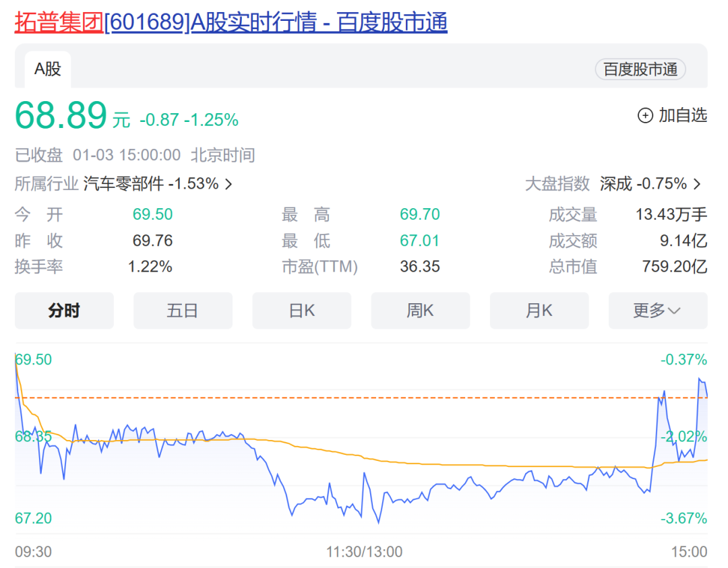Add stock via 加自选 label
Image resolution: width=728 pixels, height=568 pixels.
(x=683, y=115)
